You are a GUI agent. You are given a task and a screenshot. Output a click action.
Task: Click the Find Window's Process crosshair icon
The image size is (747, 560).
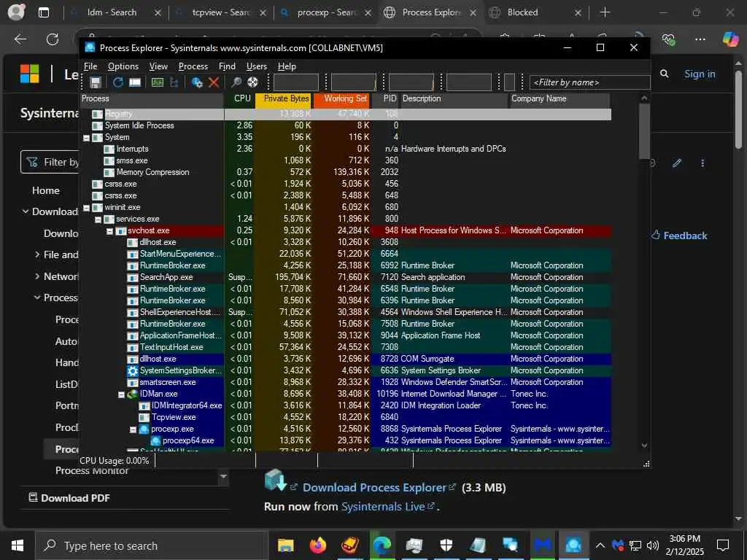coord(253,82)
